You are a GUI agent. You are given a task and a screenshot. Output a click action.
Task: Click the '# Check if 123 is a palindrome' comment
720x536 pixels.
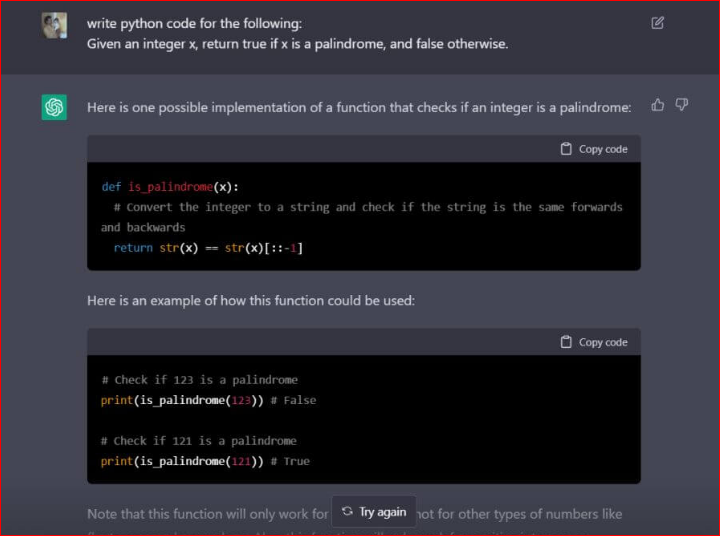pyautogui.click(x=200, y=380)
